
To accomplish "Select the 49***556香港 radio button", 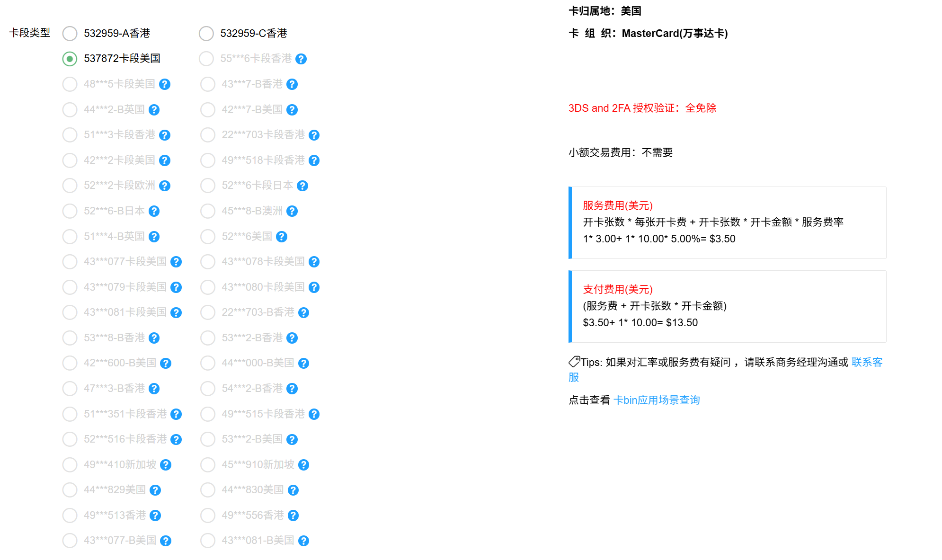I will [x=208, y=516].
